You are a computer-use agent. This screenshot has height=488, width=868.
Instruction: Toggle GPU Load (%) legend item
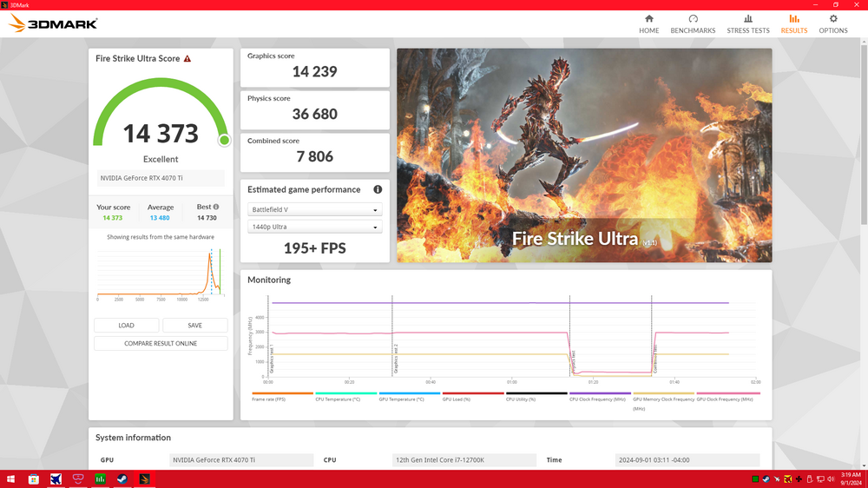[473, 396]
